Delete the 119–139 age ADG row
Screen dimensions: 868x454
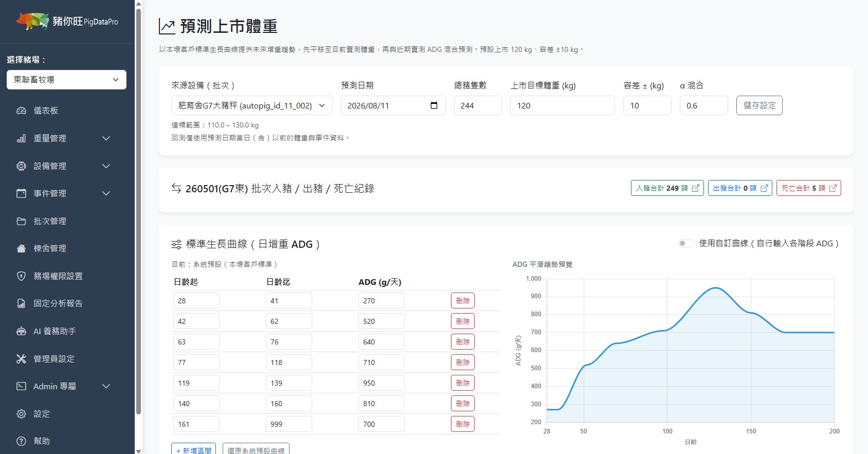(x=463, y=383)
